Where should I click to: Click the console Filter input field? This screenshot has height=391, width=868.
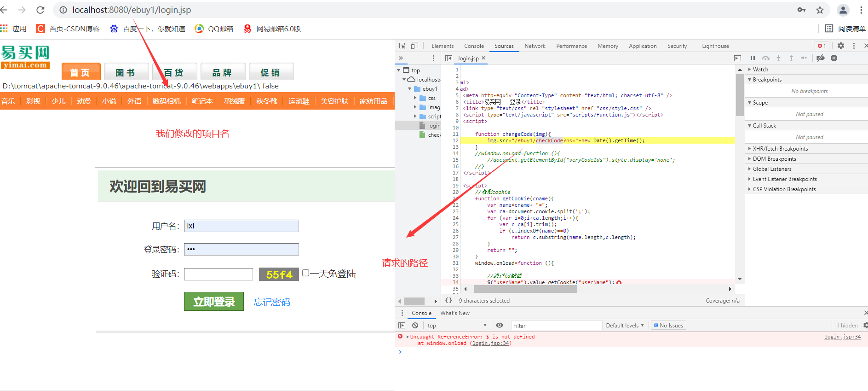(557, 326)
